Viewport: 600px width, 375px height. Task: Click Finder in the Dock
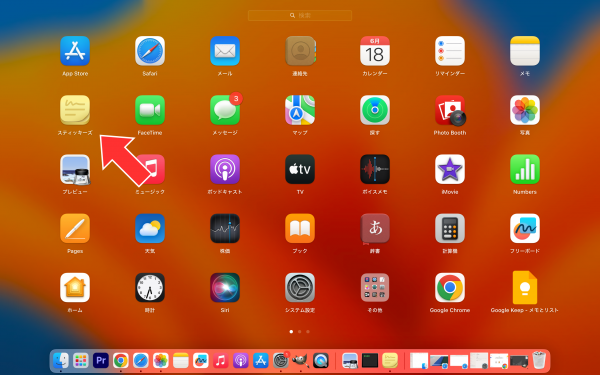click(61, 360)
